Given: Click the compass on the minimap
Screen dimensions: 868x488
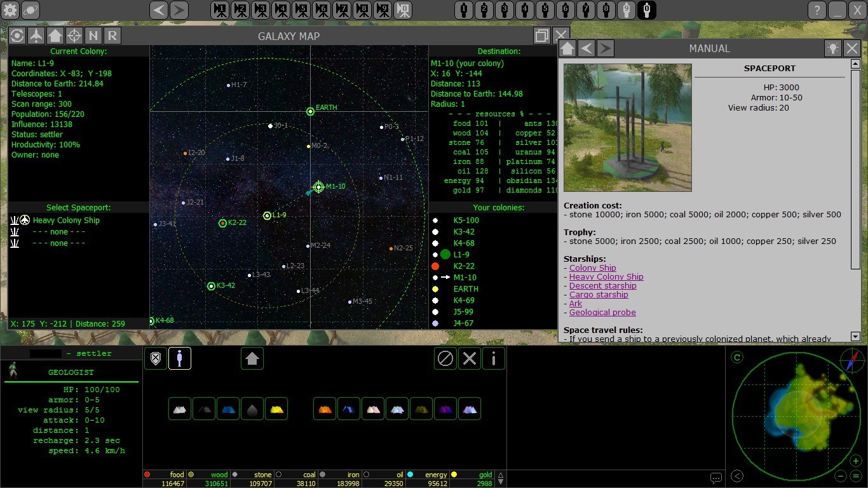Looking at the screenshot, I should coord(852,360).
